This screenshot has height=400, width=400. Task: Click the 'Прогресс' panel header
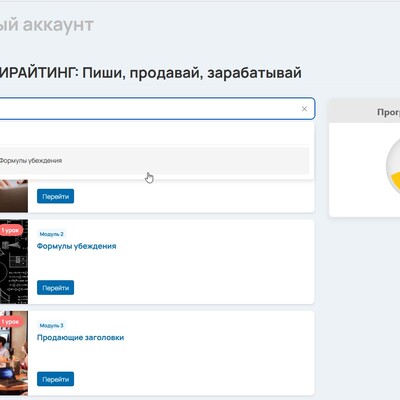coord(364,112)
